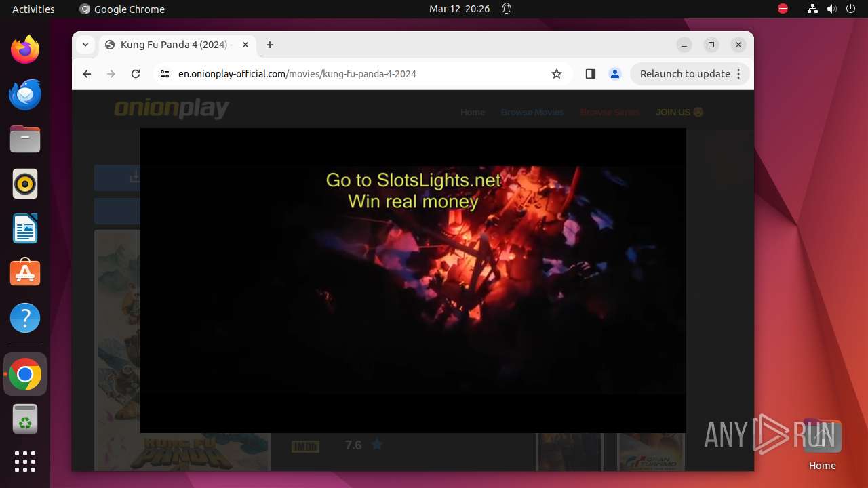868x488 pixels.
Task: Click the Gran Turismo poster thumbnail
Action: tap(652, 451)
